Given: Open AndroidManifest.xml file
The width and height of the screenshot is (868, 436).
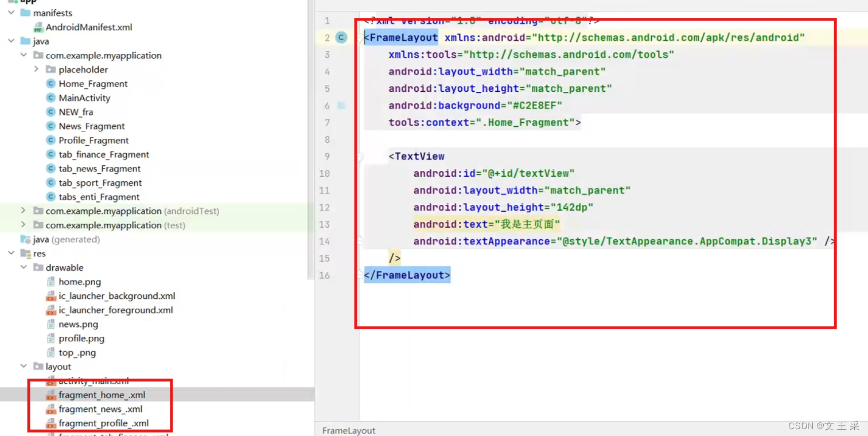Looking at the screenshot, I should (89, 27).
